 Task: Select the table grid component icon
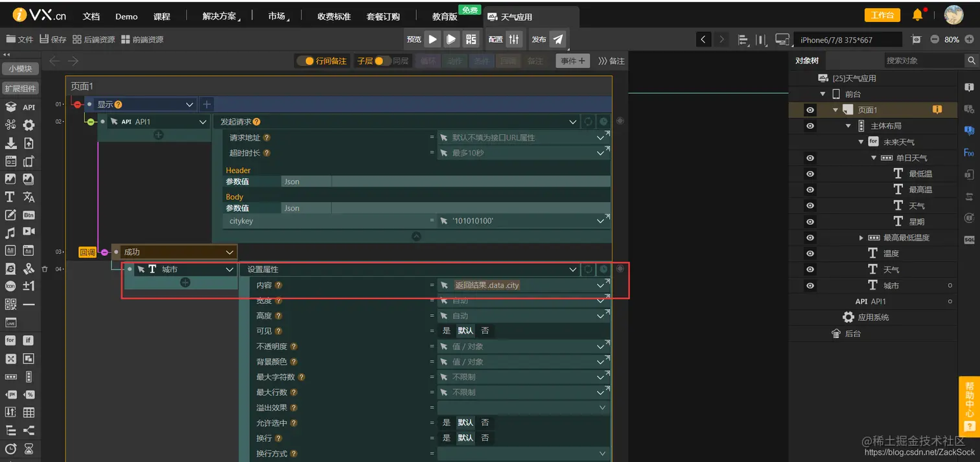tap(29, 412)
